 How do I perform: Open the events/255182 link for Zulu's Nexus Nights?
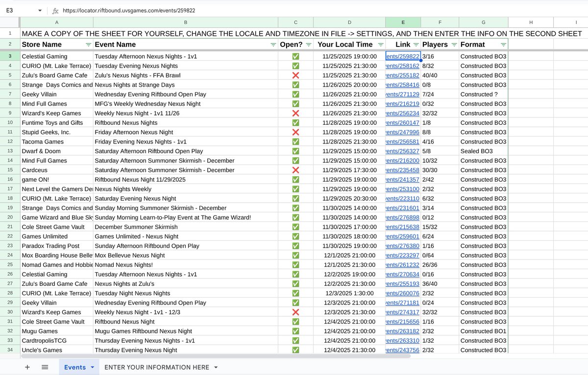point(403,75)
